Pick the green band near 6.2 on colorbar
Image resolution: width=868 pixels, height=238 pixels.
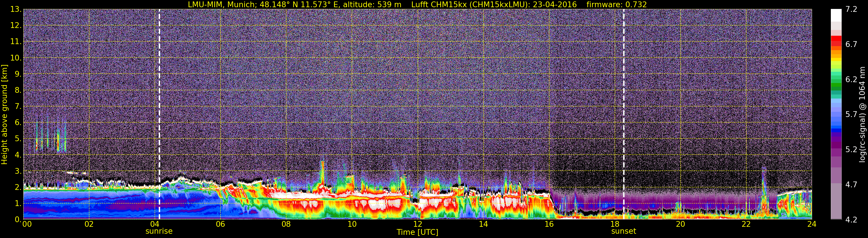click(836, 81)
